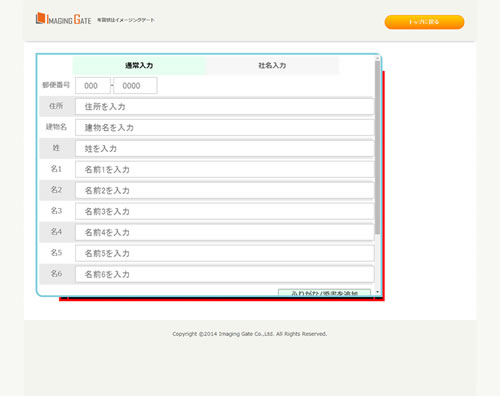Click the 名前4を入力 field

click(225, 233)
